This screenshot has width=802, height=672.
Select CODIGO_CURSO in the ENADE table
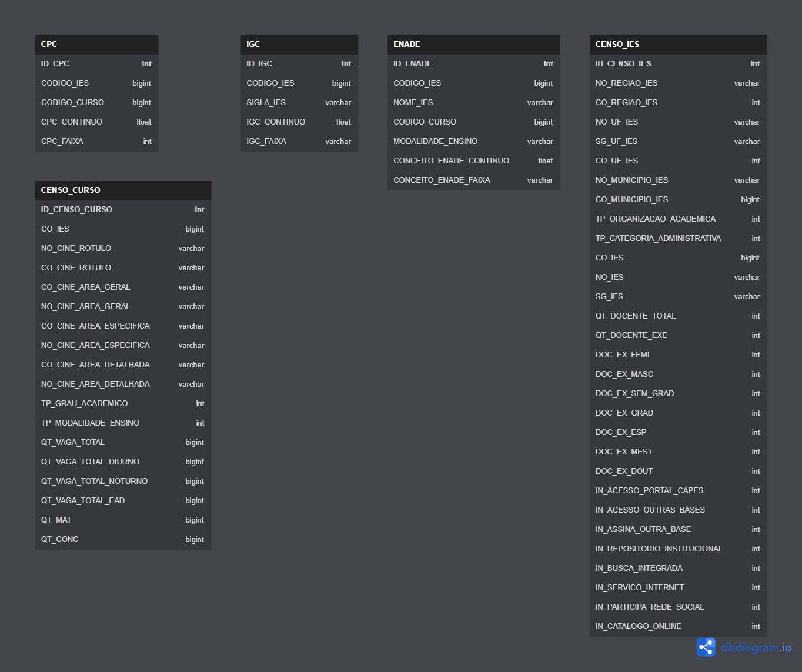(474, 122)
